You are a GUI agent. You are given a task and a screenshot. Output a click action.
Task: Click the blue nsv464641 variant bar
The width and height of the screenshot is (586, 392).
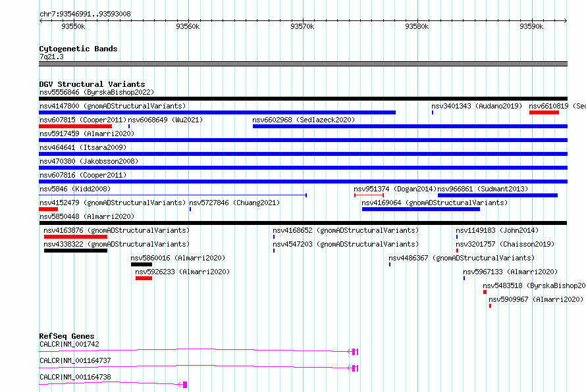[303, 154]
